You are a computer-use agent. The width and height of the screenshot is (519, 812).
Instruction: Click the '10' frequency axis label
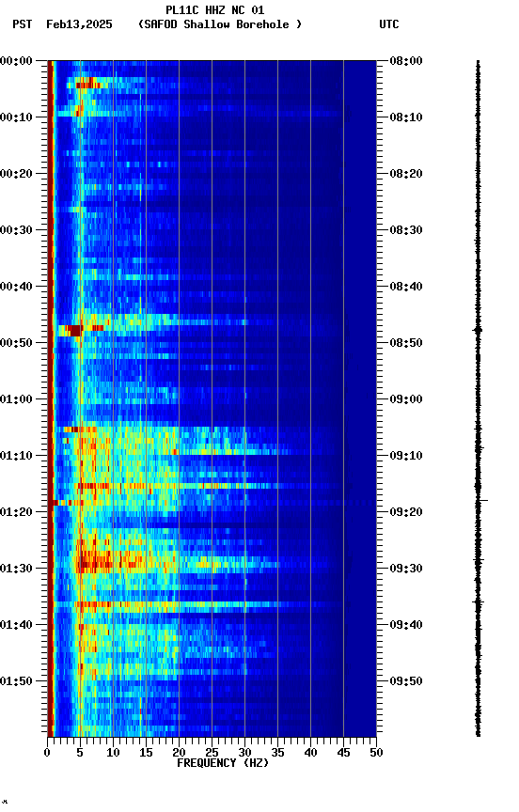[113, 753]
